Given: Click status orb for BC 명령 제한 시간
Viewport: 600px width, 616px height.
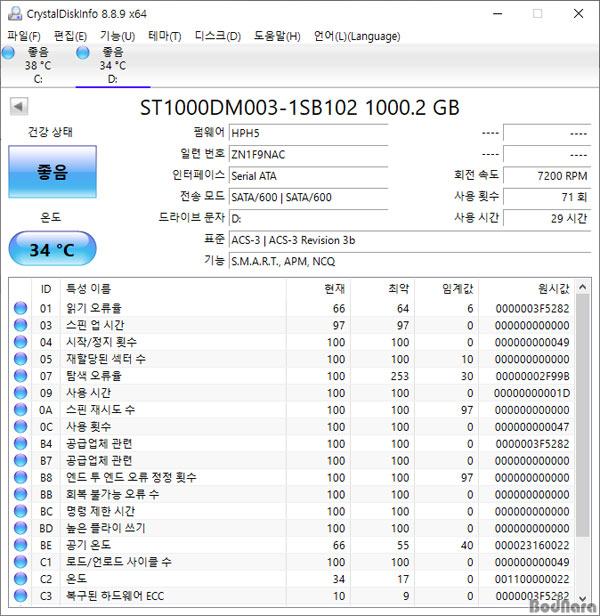Looking at the screenshot, I should (x=20, y=511).
